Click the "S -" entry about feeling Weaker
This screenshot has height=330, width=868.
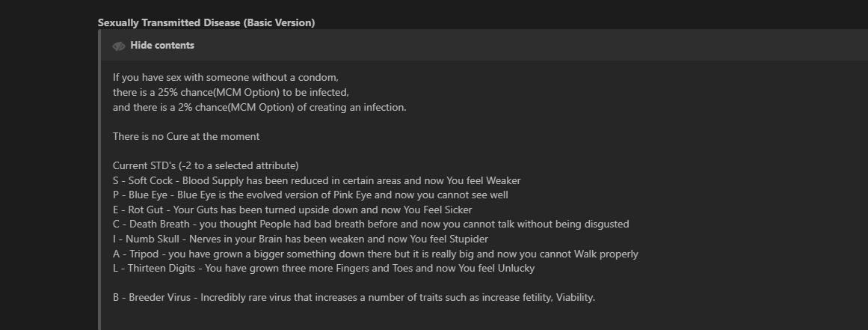[316, 180]
